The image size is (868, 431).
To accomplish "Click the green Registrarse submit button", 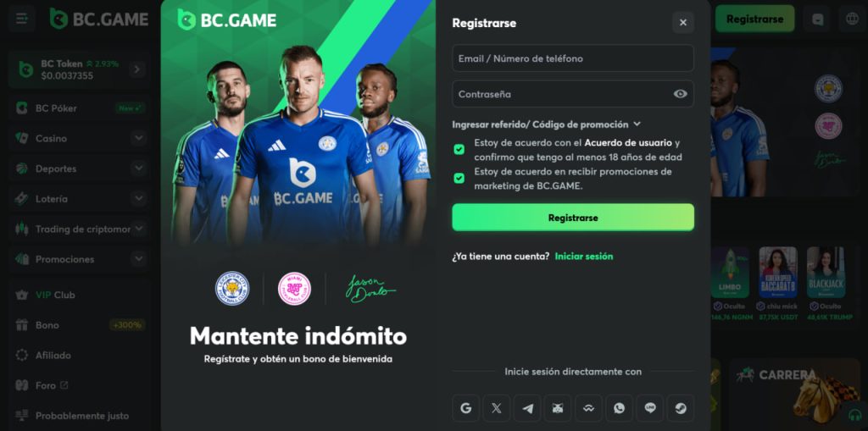I will tap(573, 218).
